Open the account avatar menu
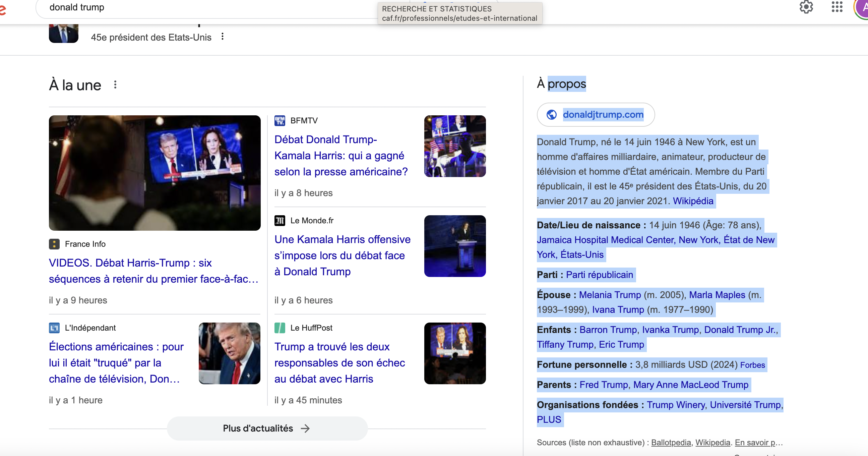The image size is (868, 456). [x=862, y=7]
